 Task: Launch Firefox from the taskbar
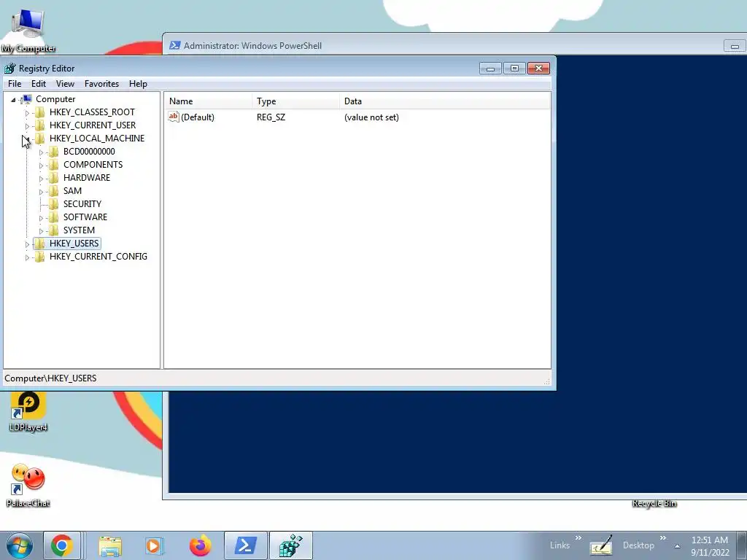click(200, 545)
